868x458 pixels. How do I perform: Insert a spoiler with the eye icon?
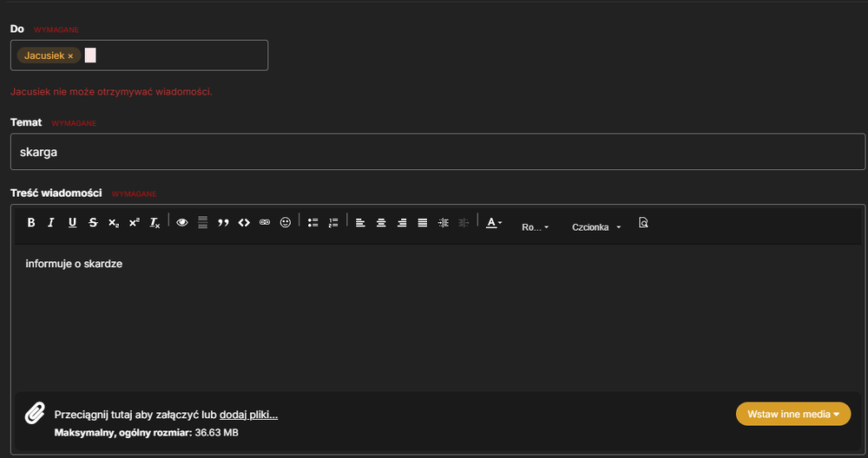tap(182, 222)
